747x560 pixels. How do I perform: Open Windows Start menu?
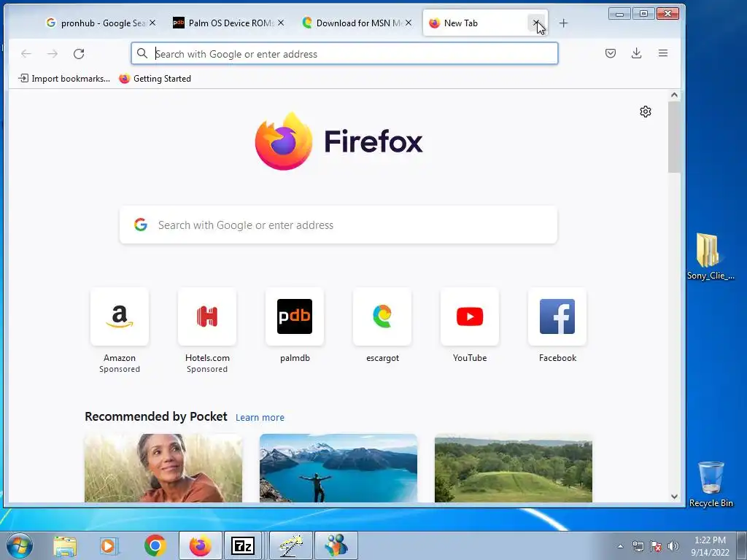[20, 545]
